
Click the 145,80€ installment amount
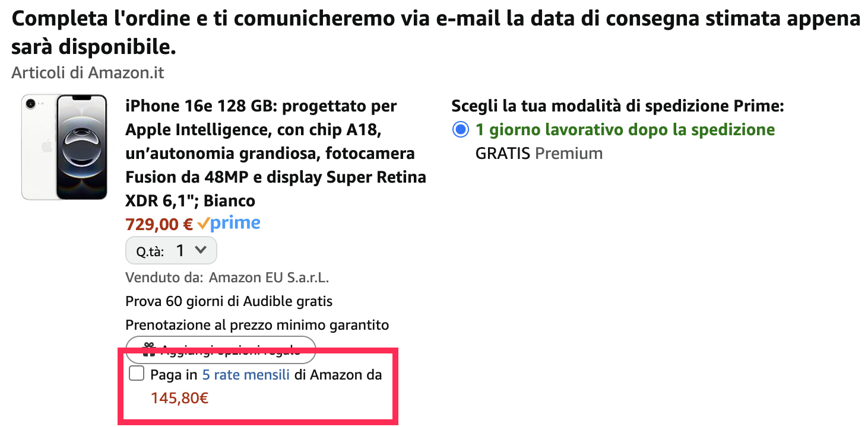179,398
